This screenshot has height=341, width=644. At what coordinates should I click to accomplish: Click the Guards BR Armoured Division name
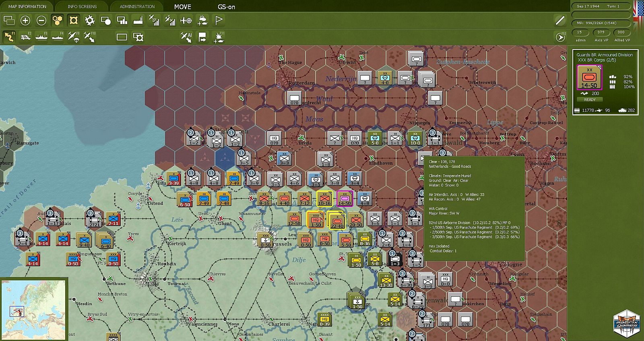pyautogui.click(x=604, y=55)
